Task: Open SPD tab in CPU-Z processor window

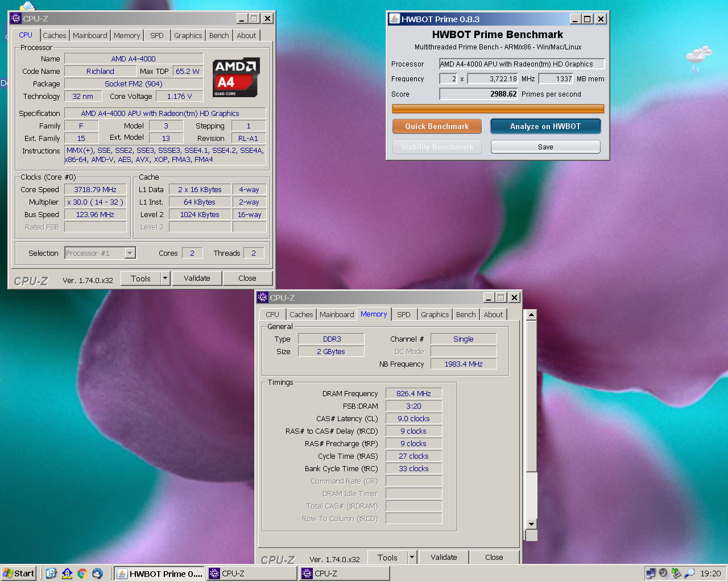Action: coord(157,35)
